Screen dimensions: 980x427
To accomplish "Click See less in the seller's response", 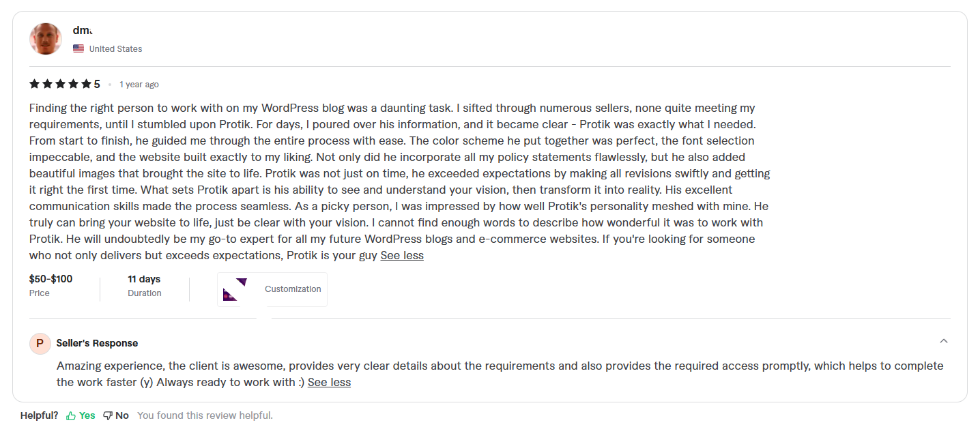I will [329, 382].
